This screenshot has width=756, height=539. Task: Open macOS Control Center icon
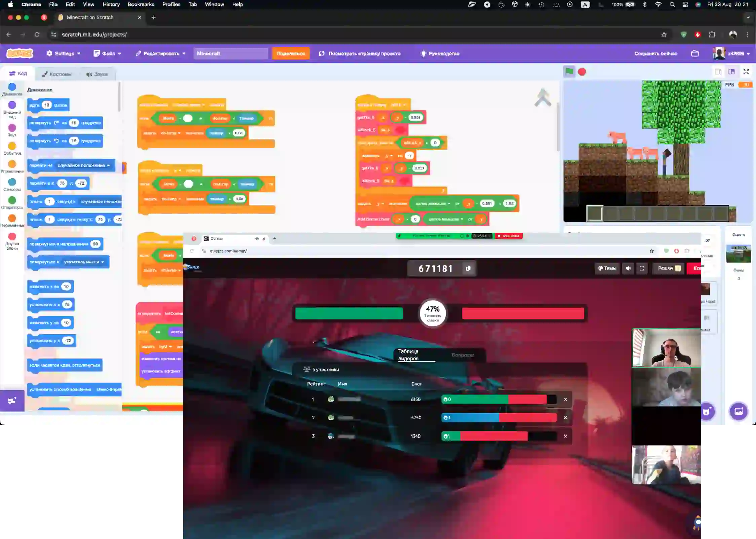coord(685,4)
